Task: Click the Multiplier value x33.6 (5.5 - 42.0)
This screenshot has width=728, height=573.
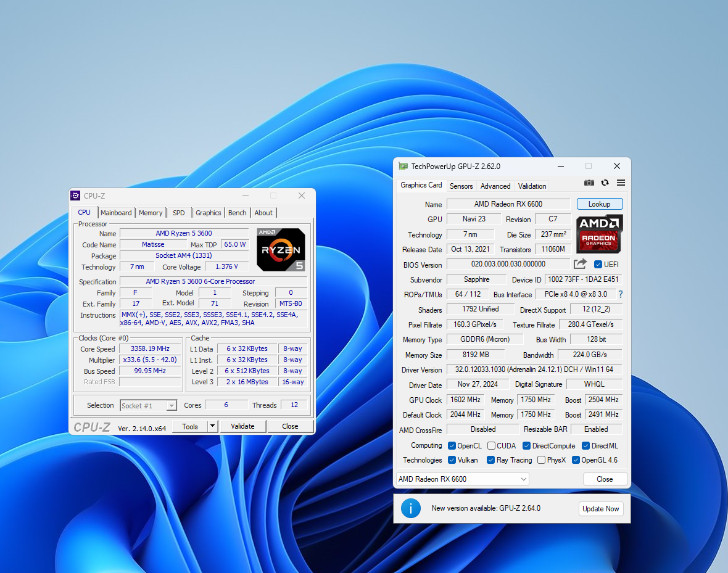Action: pos(150,360)
